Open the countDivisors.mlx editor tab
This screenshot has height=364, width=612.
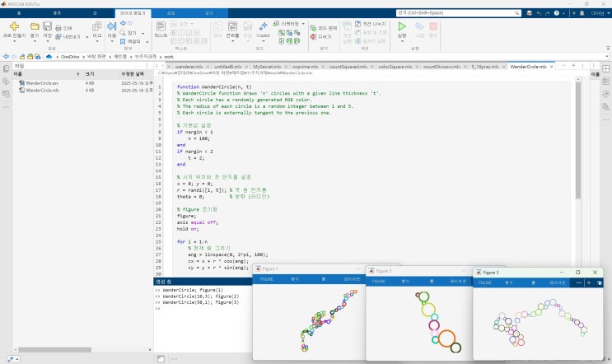(441, 67)
